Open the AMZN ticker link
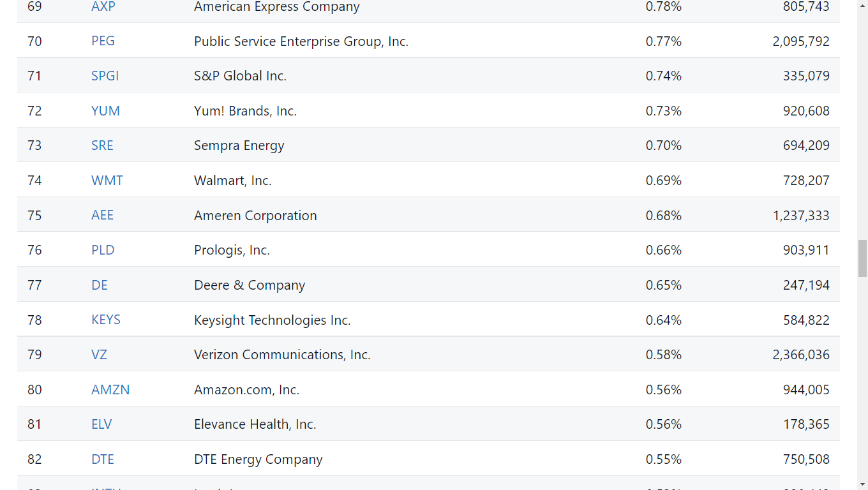The height and width of the screenshot is (490, 868). 110,390
